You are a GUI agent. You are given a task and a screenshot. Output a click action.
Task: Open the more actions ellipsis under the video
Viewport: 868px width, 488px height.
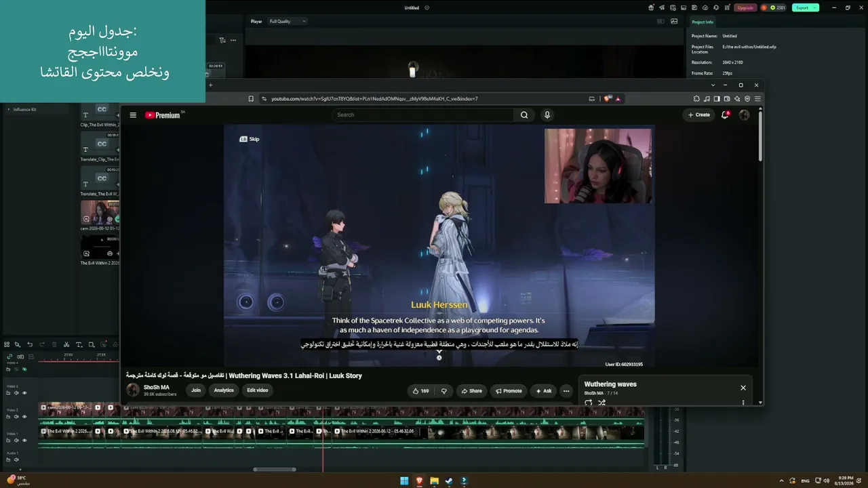coord(566,391)
